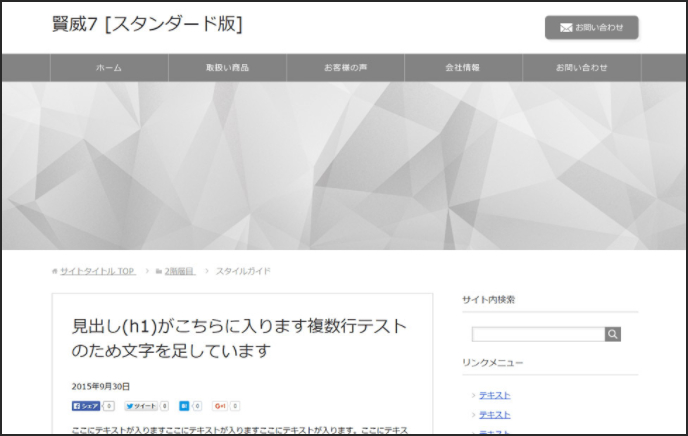Click the site search input field
Screen dimensions: 688x436
(x=538, y=334)
